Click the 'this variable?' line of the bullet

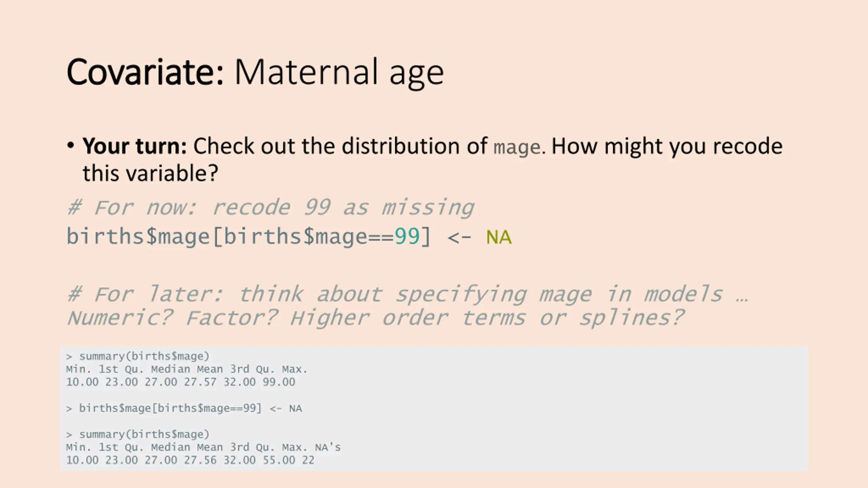click(x=150, y=174)
